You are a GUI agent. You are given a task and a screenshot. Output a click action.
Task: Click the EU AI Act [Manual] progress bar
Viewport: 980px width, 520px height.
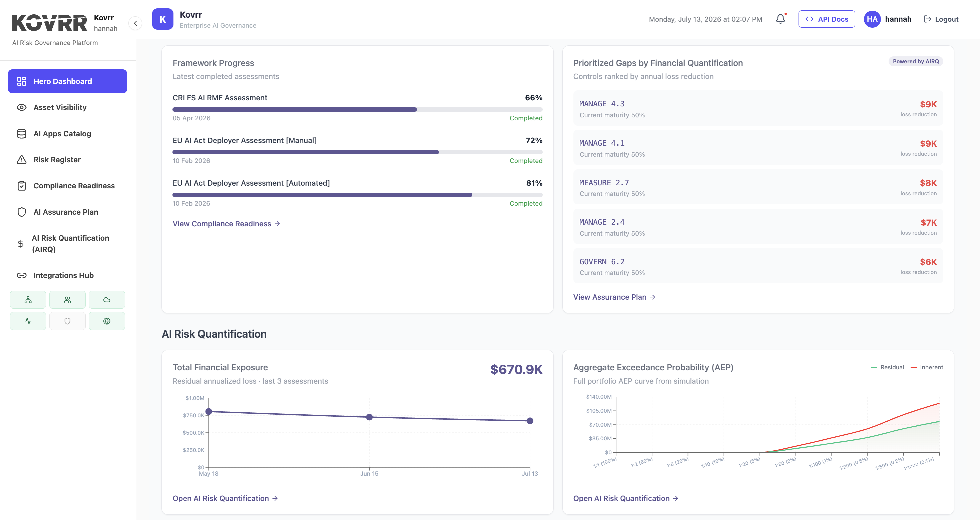coord(358,152)
